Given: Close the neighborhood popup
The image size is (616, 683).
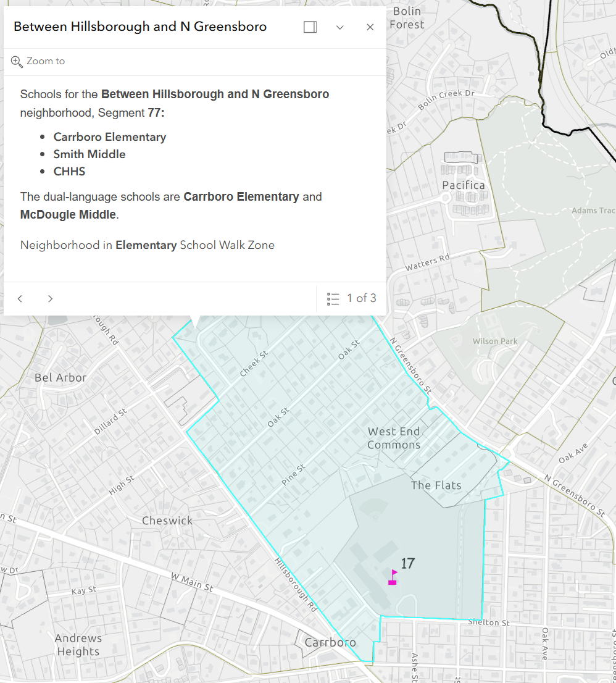Looking at the screenshot, I should pyautogui.click(x=370, y=27).
